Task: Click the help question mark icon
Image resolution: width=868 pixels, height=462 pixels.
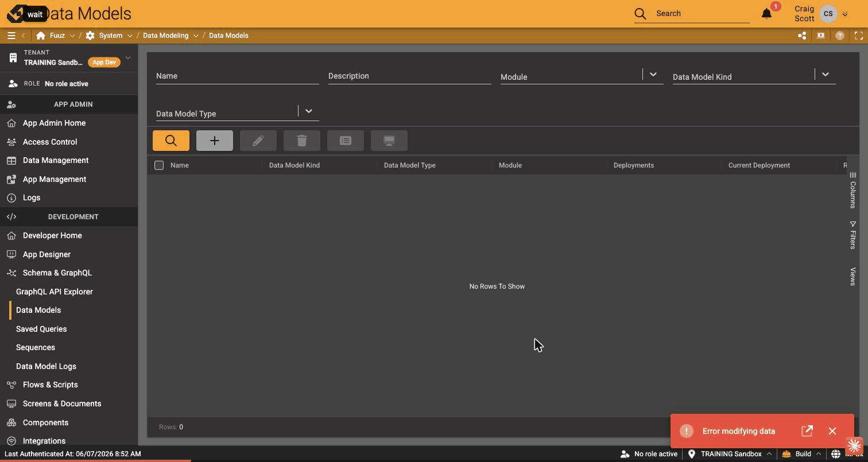Action: (840, 36)
